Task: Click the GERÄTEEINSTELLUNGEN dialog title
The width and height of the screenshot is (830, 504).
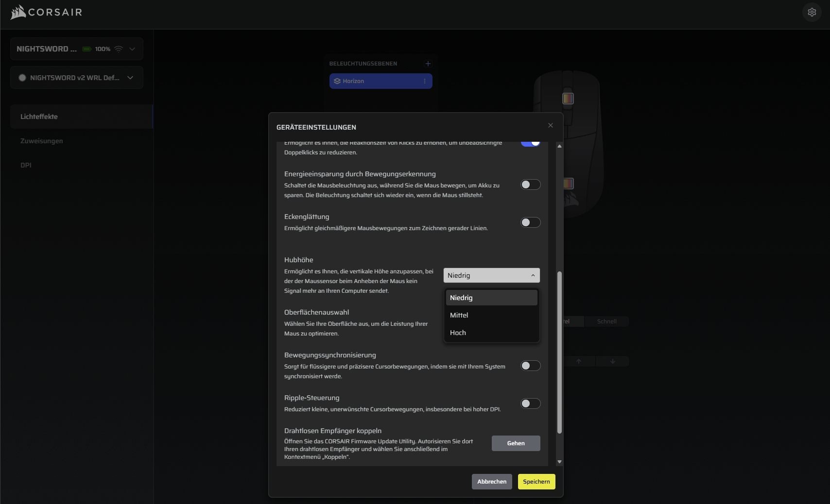Action: 316,127
